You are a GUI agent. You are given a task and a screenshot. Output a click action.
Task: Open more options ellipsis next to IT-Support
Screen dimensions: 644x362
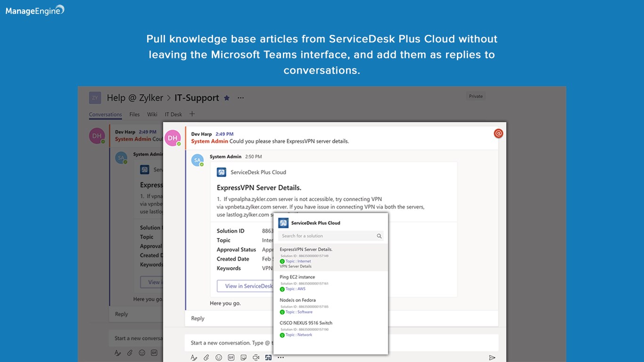tap(241, 98)
